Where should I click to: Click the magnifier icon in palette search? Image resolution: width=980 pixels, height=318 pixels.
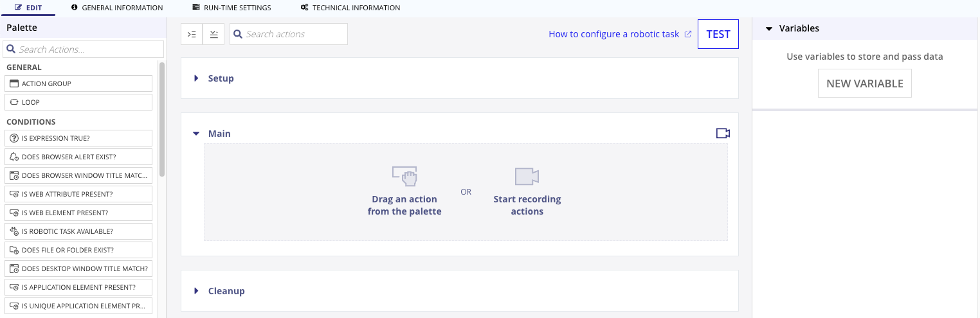(11, 49)
